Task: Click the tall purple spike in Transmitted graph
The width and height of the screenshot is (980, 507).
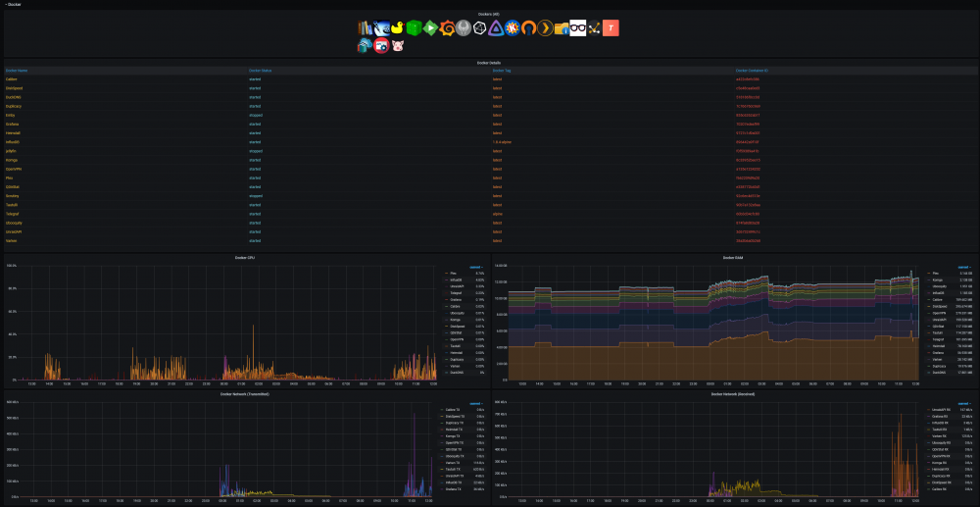Action: coord(415,453)
